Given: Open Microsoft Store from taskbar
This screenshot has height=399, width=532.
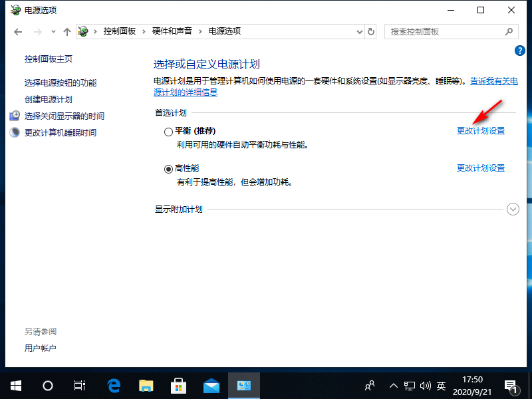Looking at the screenshot, I should tap(179, 386).
